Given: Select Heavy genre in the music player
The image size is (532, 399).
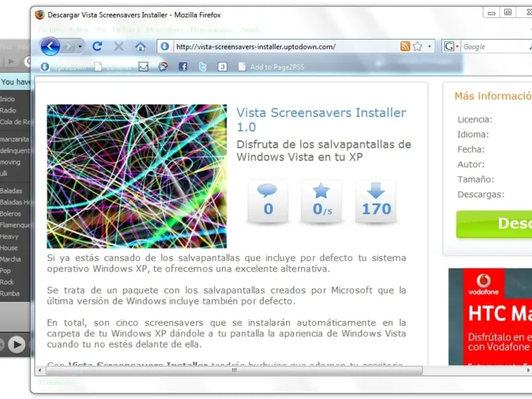Looking at the screenshot, I should coord(9,237).
